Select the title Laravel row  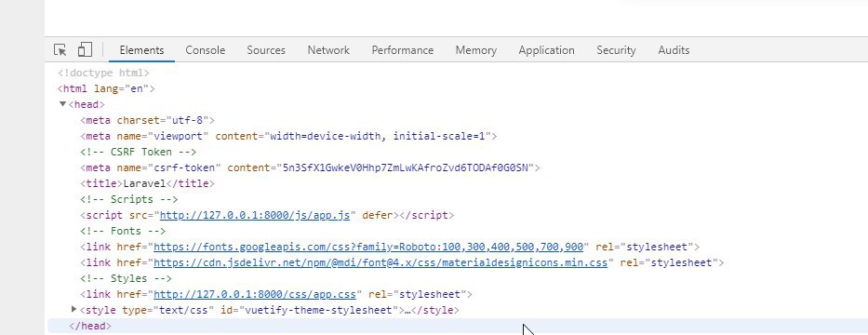pos(147,183)
